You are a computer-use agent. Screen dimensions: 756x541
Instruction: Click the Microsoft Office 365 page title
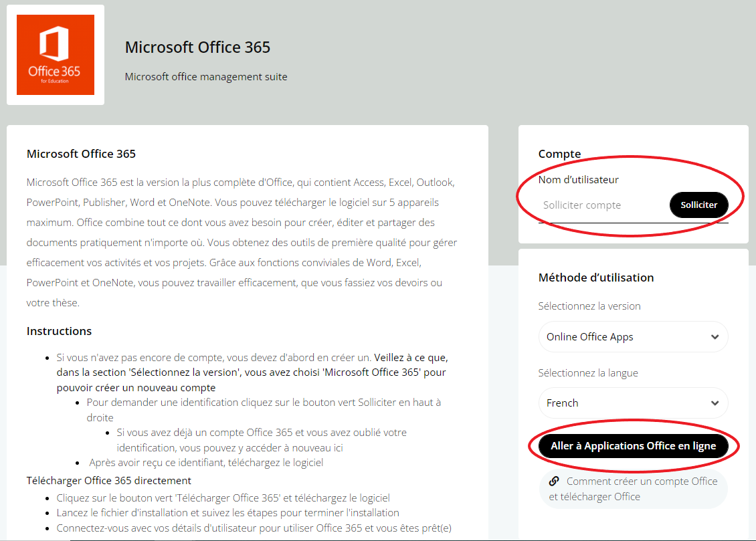click(197, 47)
